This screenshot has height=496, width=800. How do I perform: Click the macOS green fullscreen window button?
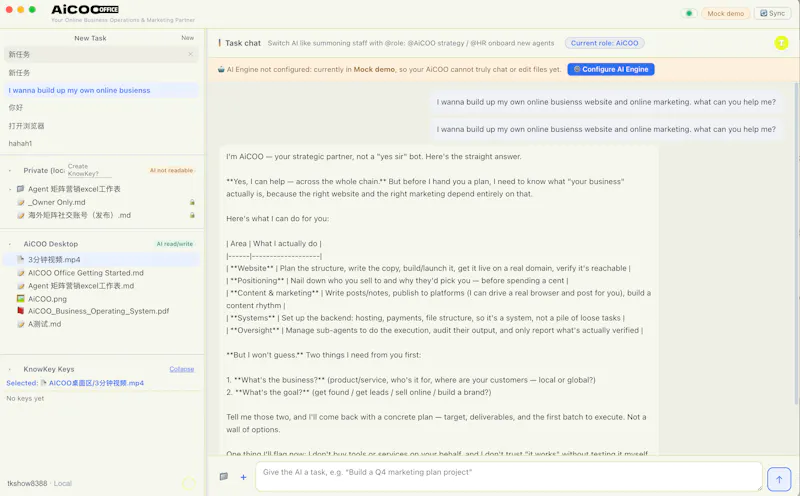[x=32, y=9]
